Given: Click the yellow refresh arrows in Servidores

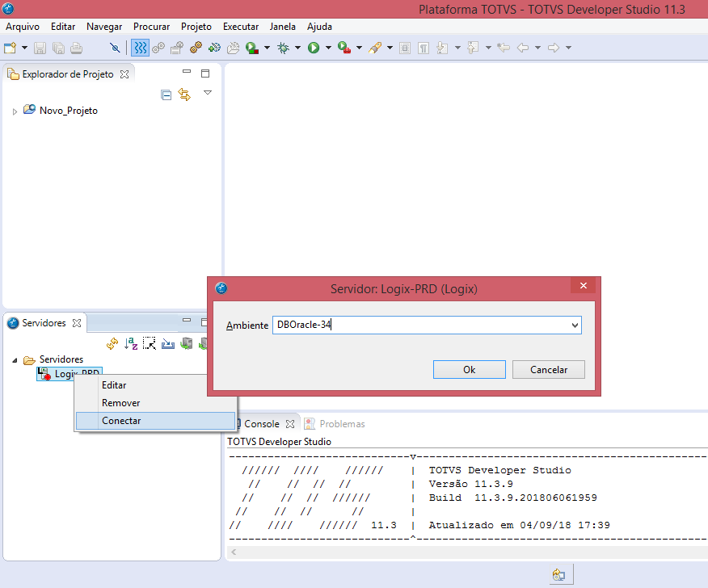Looking at the screenshot, I should (x=112, y=344).
